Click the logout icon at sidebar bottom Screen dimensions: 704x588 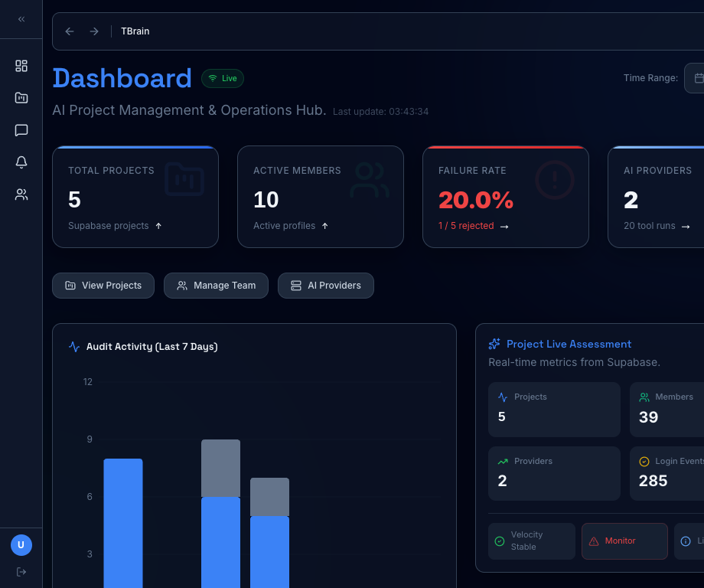pos(21,572)
